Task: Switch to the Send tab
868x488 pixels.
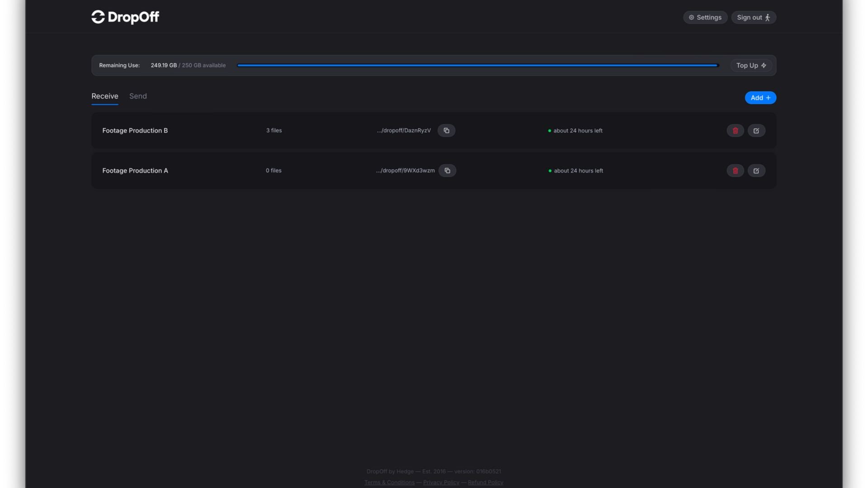Action: (x=138, y=96)
